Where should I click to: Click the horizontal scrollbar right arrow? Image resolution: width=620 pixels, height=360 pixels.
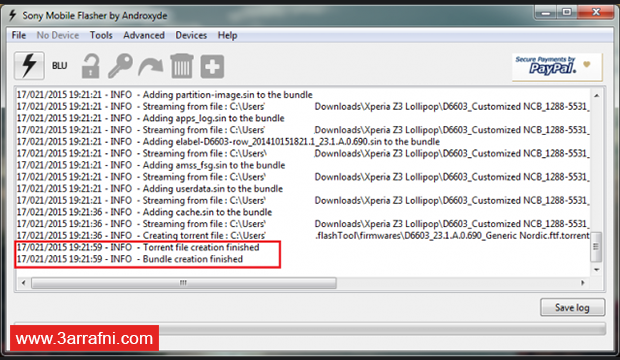pyautogui.click(x=583, y=282)
